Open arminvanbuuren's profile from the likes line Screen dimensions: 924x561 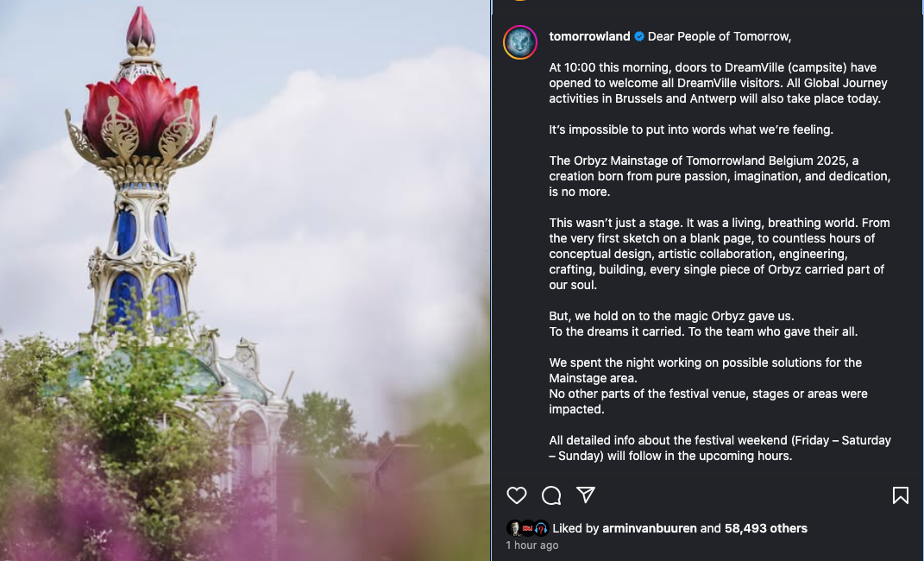tap(650, 528)
